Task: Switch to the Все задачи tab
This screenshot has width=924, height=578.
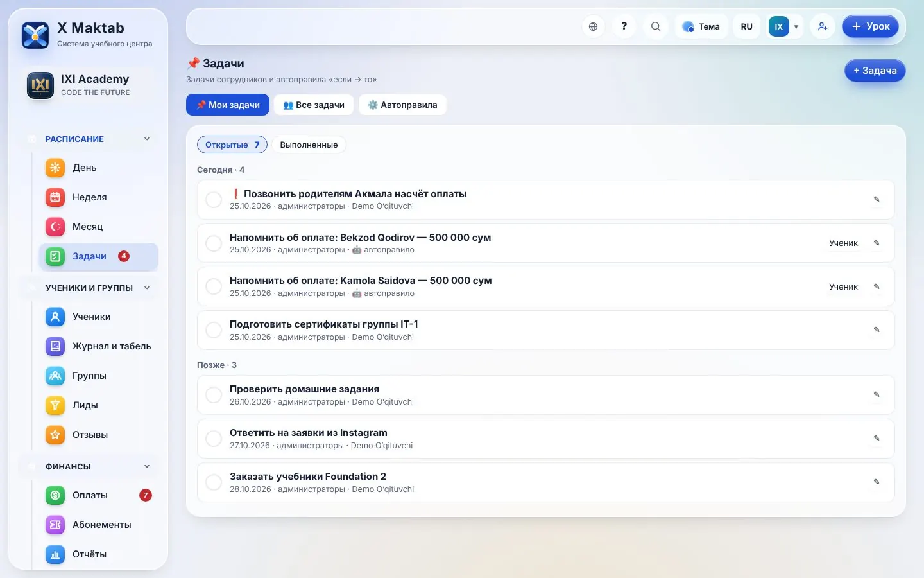Action: coord(314,105)
